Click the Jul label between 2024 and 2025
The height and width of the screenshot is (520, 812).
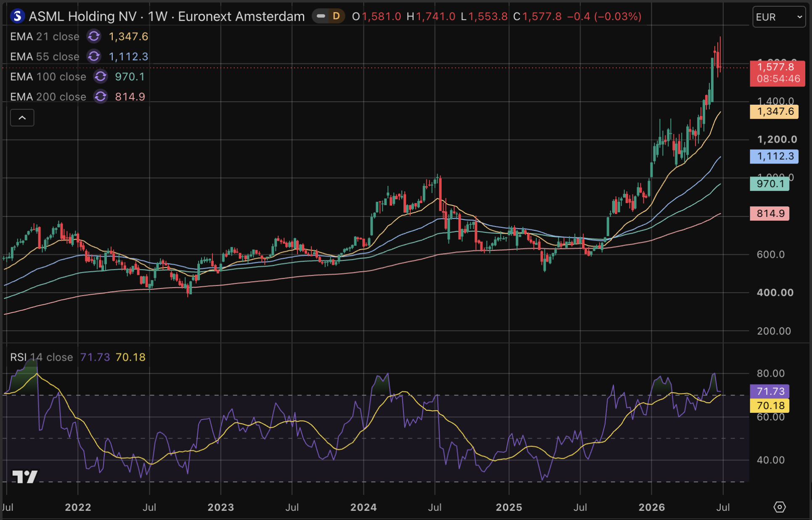pos(435,507)
